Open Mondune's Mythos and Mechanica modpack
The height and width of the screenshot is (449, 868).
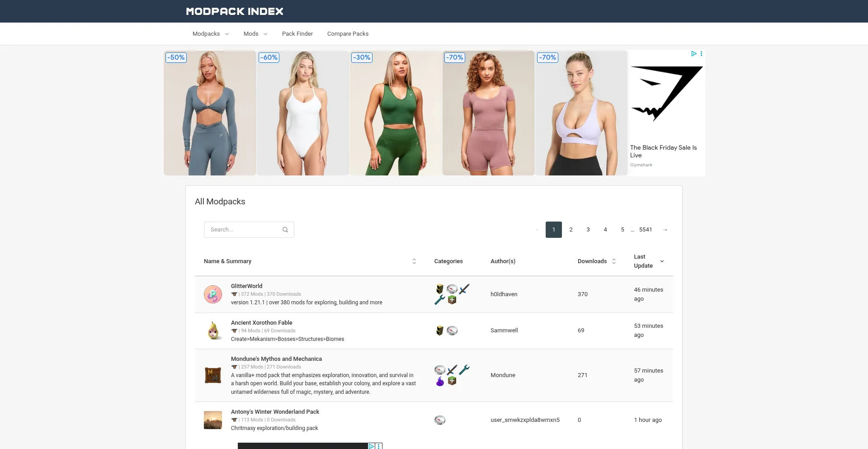point(276,359)
